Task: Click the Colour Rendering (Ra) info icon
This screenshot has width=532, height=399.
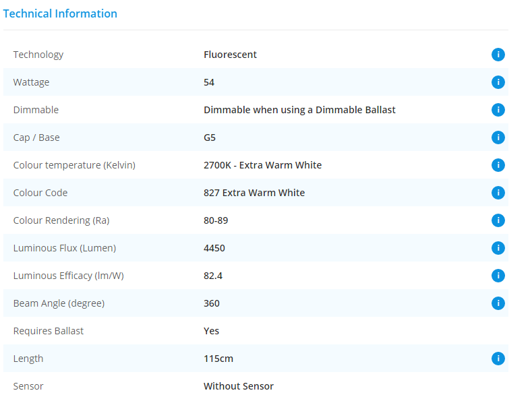Action: [x=498, y=220]
